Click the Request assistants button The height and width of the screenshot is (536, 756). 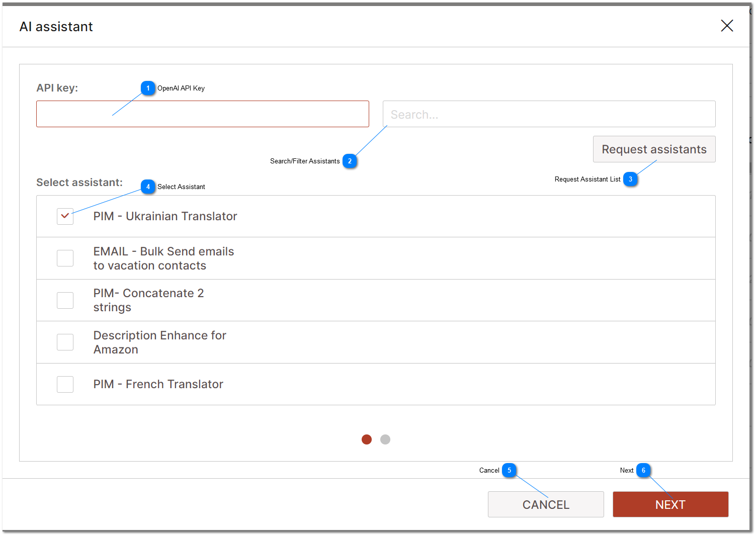point(654,149)
